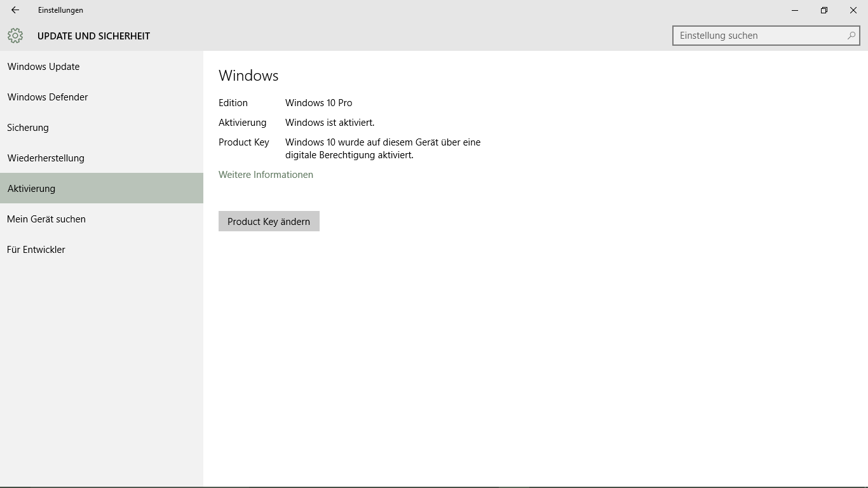The width and height of the screenshot is (868, 488).
Task: Click the Windows heading
Action: point(248,76)
